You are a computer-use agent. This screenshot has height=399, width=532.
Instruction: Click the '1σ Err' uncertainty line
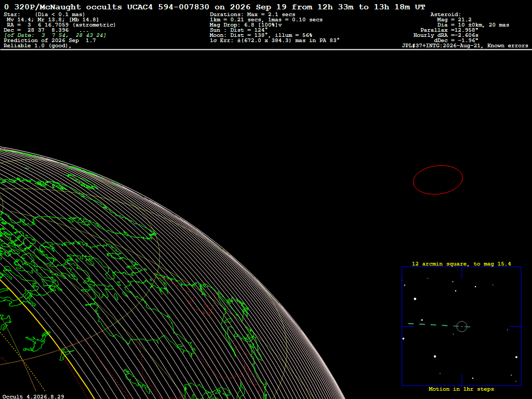coord(274,41)
